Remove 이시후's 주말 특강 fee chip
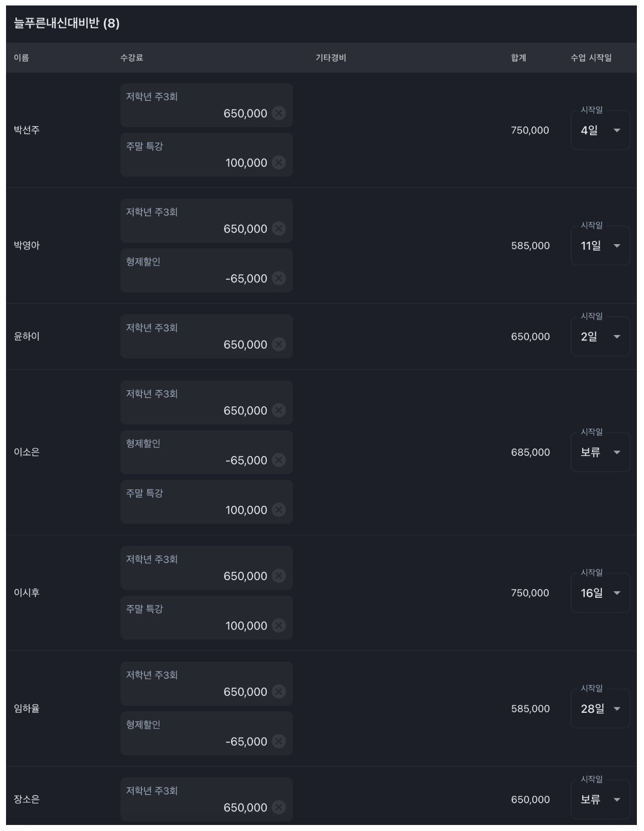 point(279,625)
